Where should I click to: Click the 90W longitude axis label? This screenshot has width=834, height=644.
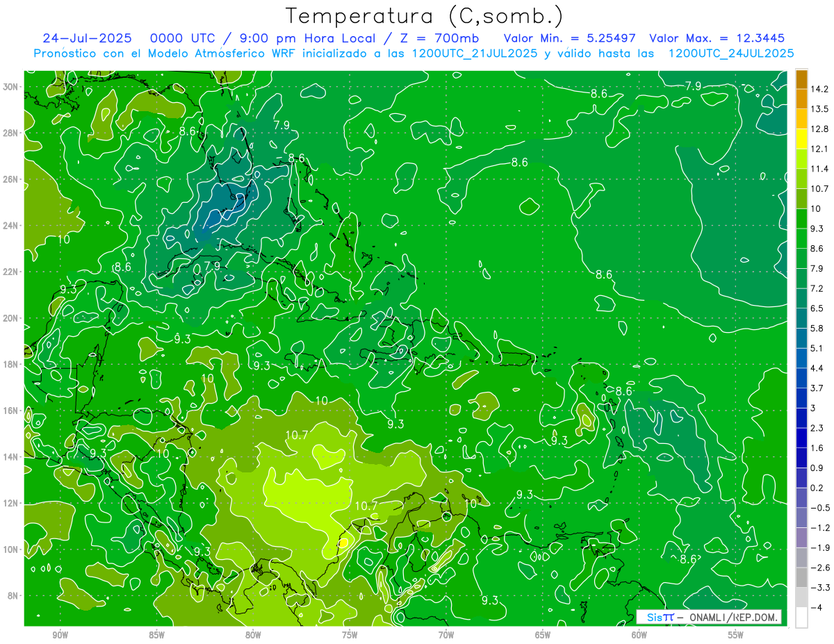tap(60, 635)
